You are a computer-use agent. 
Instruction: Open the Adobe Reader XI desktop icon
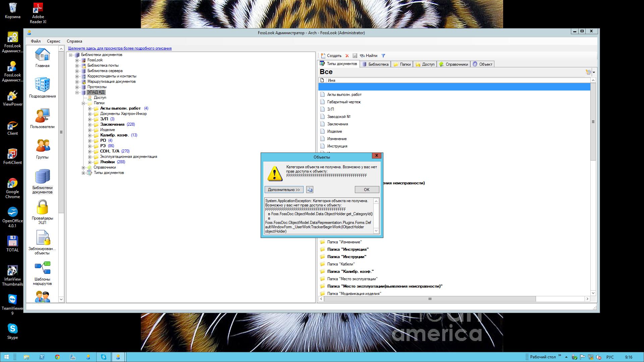(38, 13)
